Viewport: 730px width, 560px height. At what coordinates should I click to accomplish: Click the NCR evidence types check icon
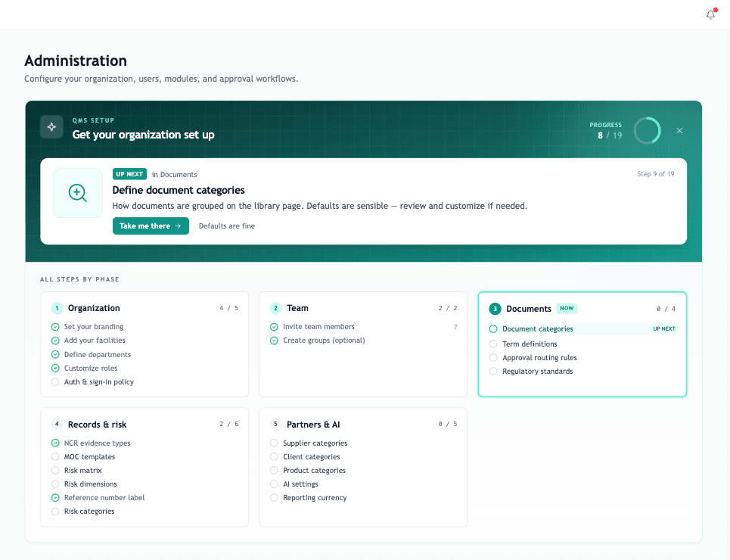[x=55, y=443]
